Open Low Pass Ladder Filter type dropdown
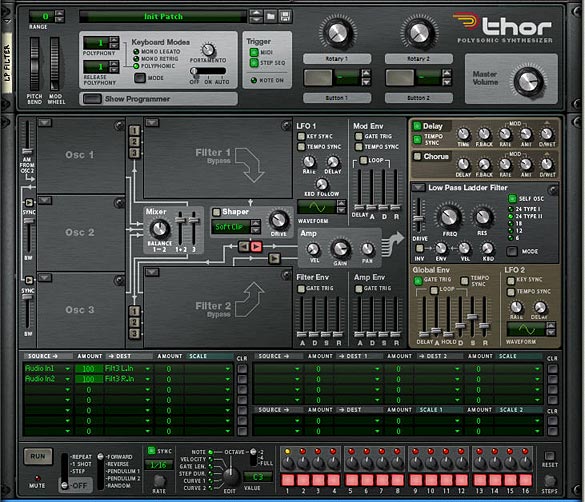Screen dimensions: 585x502 coord(418,187)
